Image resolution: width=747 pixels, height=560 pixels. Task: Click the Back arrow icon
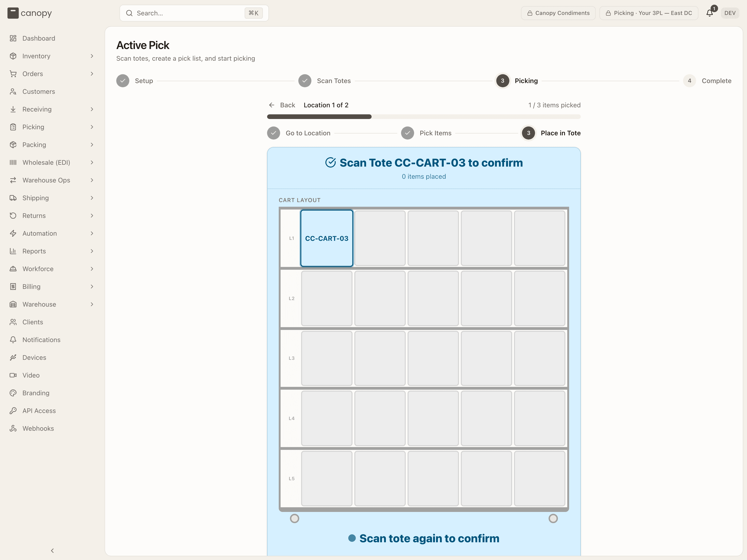[x=271, y=105]
